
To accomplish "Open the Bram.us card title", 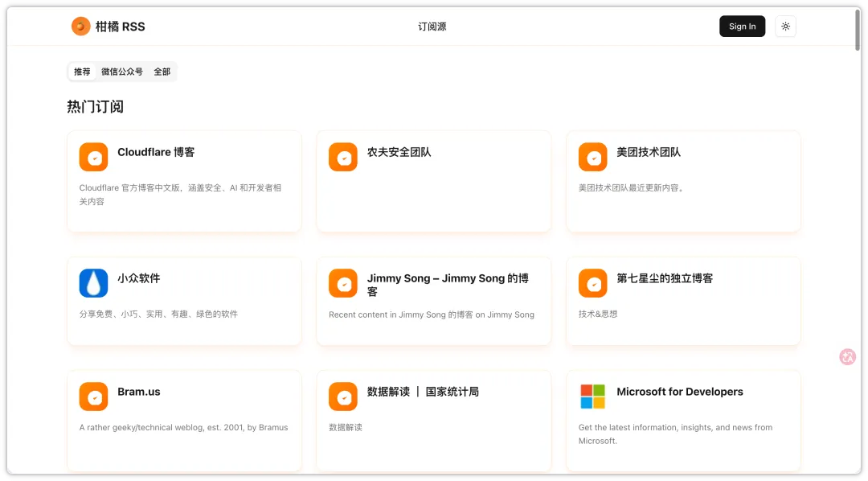I will (x=139, y=392).
